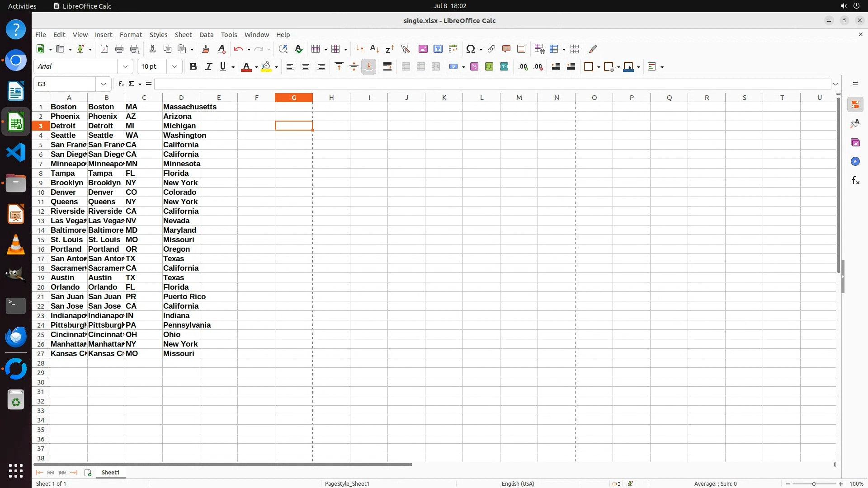This screenshot has width=868, height=488.
Task: Select the Sheet1 tab
Action: coord(110,473)
